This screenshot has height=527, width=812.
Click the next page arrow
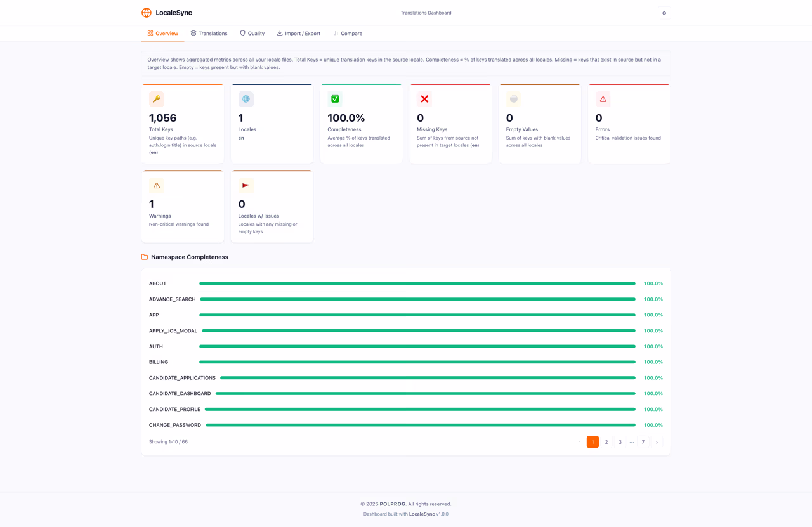coord(657,442)
